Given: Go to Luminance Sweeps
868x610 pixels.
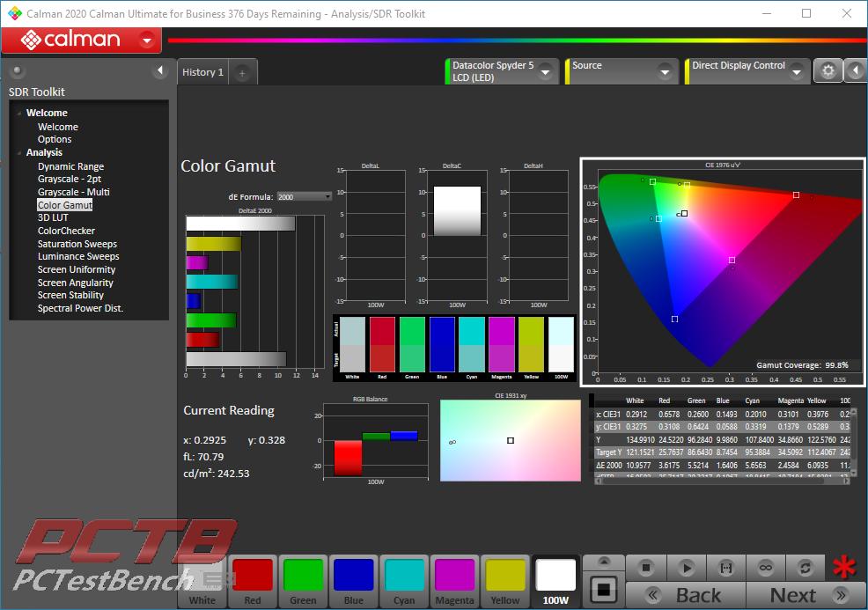Looking at the screenshot, I should pos(78,257).
